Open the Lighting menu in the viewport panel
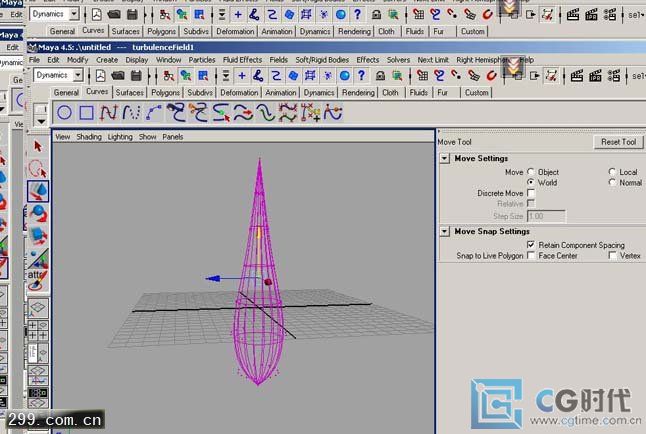The width and height of the screenshot is (646, 434). tap(120, 137)
